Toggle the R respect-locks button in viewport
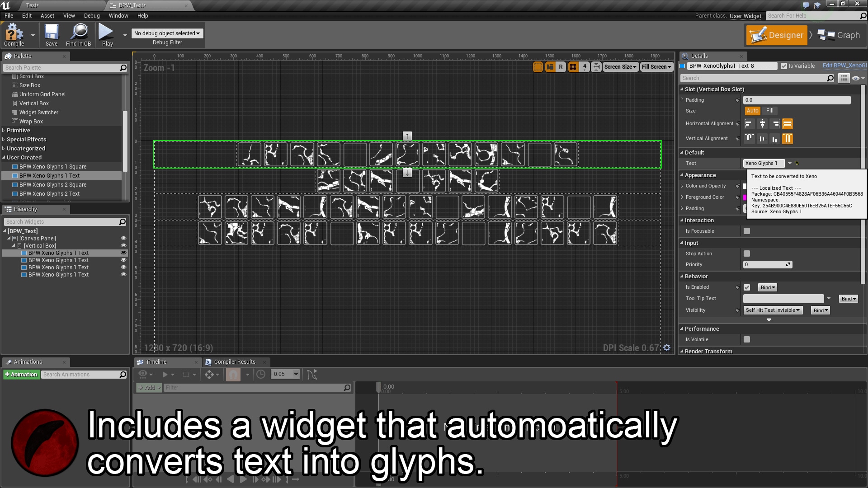 [561, 66]
